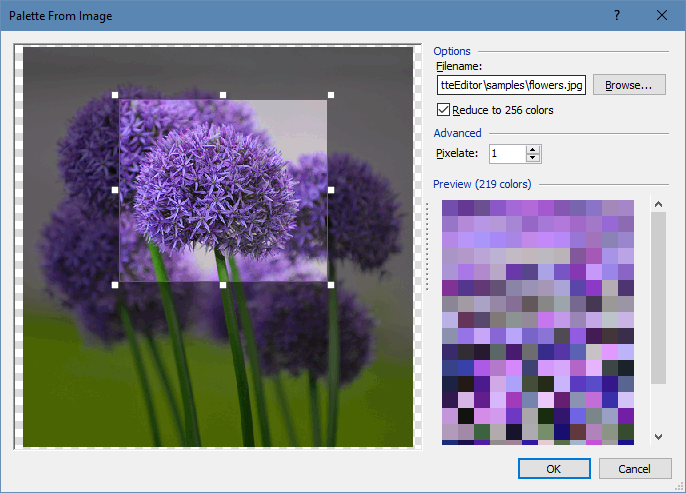The image size is (686, 493).
Task: Click bottom-right selection handle on image
Action: tap(331, 285)
